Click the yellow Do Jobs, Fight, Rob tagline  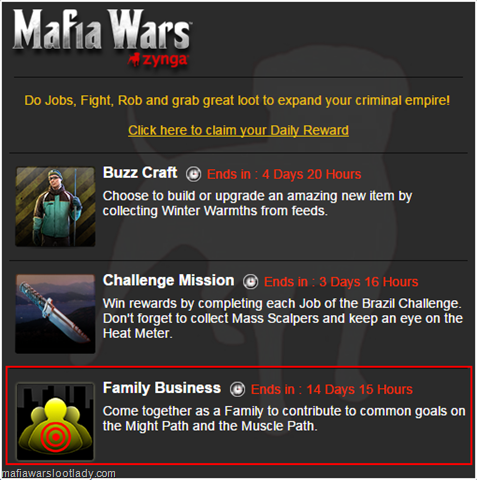237,100
